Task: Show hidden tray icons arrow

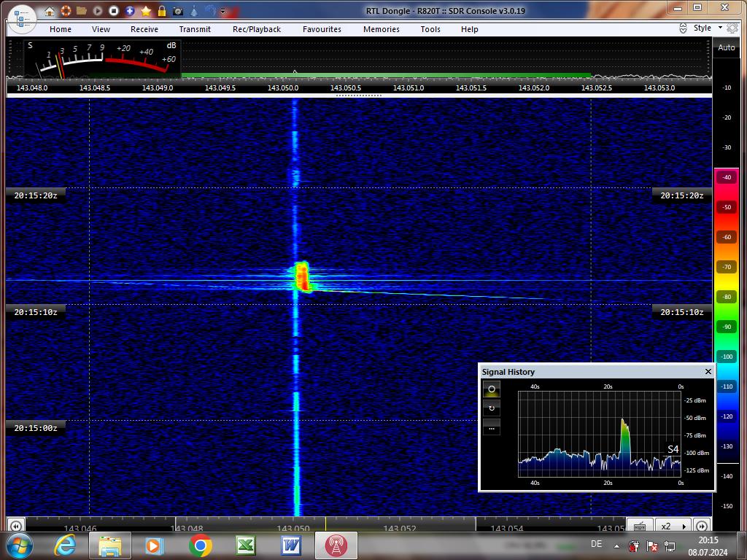Action: pos(617,546)
